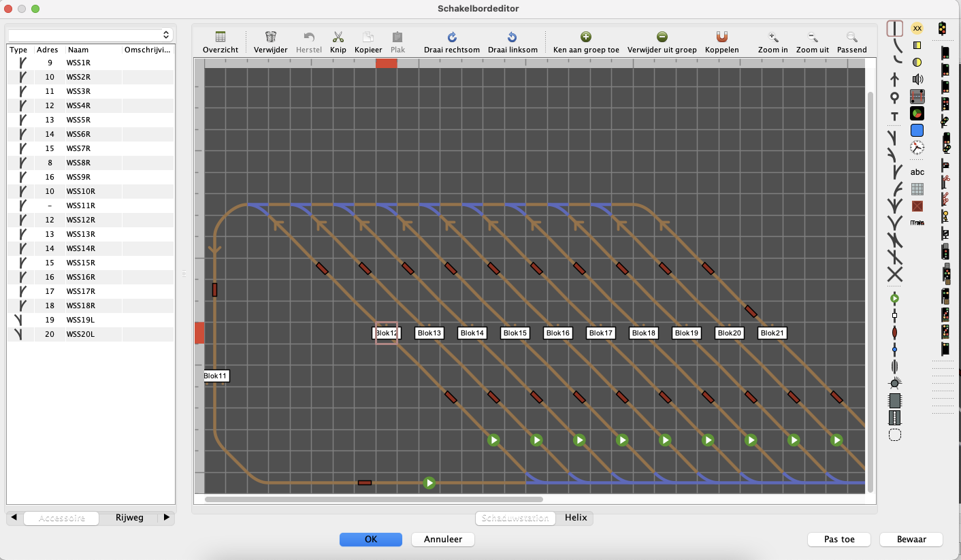
Task: Click the Knip scissors icon
Action: pos(338,37)
